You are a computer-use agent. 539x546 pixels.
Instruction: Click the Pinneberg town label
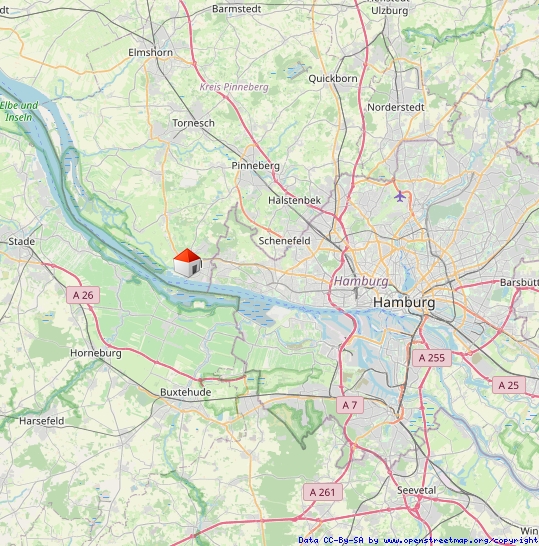(256, 166)
